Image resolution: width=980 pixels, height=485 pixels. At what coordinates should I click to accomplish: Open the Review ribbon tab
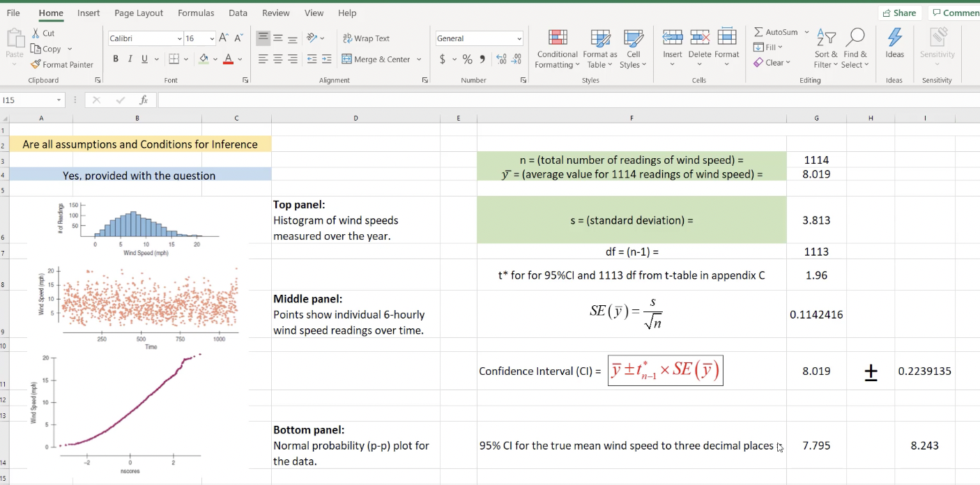pos(275,13)
